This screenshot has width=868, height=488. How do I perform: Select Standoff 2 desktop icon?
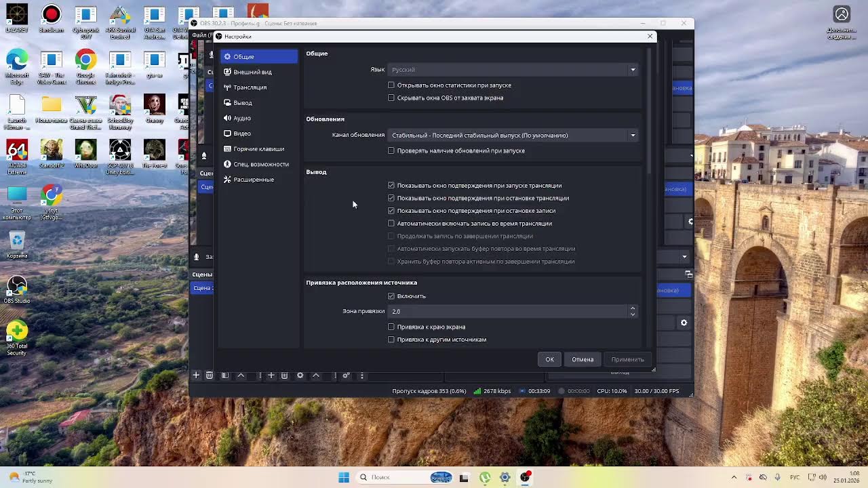click(x=51, y=154)
